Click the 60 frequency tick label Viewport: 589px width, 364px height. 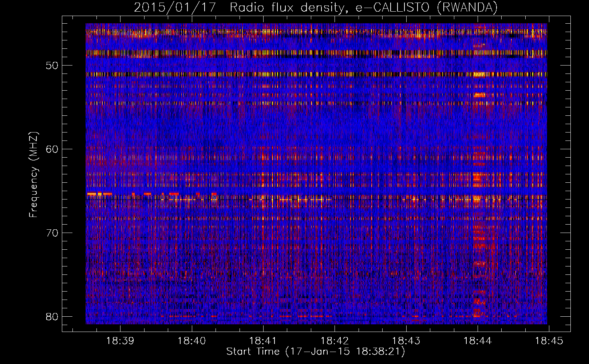pyautogui.click(x=52, y=149)
